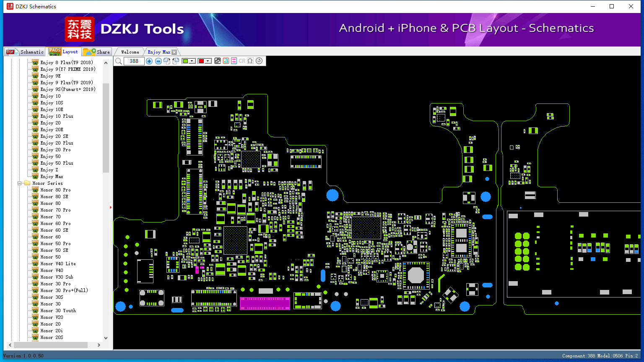Select Enjoy 9E in the tree
Screen dimensions: 644x362
coord(50,76)
